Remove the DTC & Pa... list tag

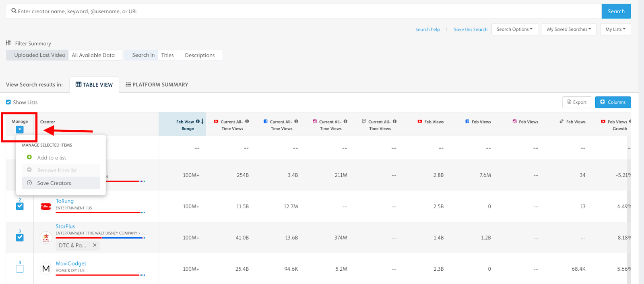click(x=95, y=245)
